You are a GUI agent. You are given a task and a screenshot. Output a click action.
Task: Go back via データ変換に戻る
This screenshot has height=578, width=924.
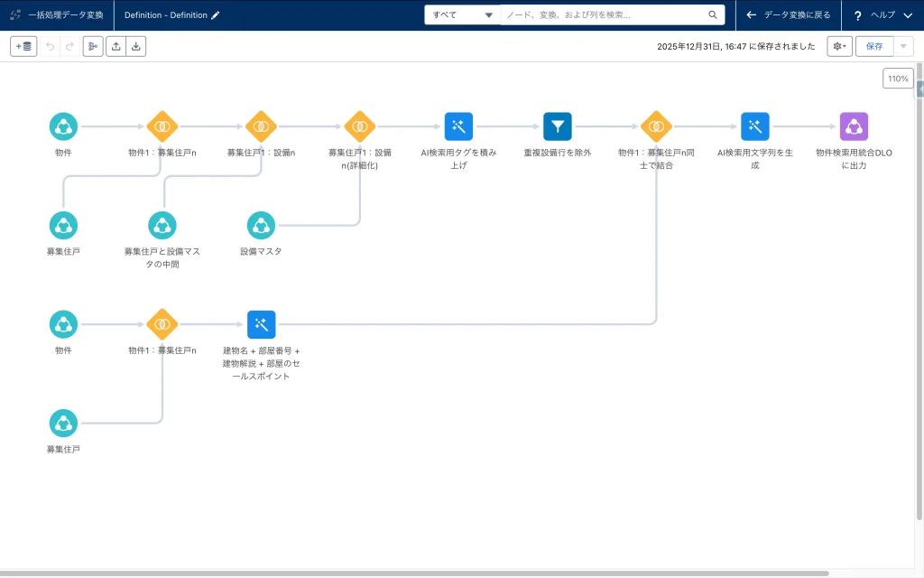click(788, 15)
